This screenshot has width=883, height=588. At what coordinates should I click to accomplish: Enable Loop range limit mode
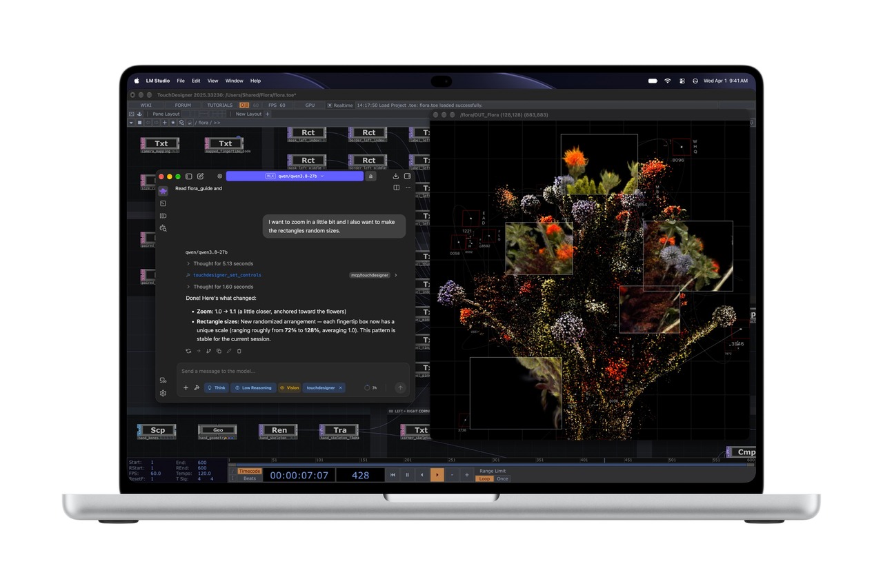tap(485, 478)
